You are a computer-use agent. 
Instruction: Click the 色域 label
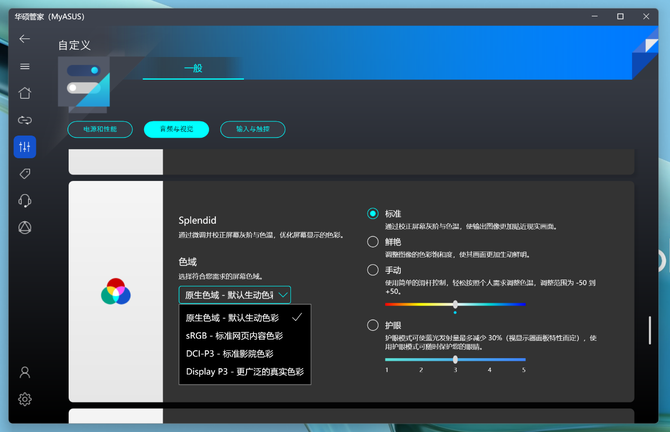coord(188,262)
